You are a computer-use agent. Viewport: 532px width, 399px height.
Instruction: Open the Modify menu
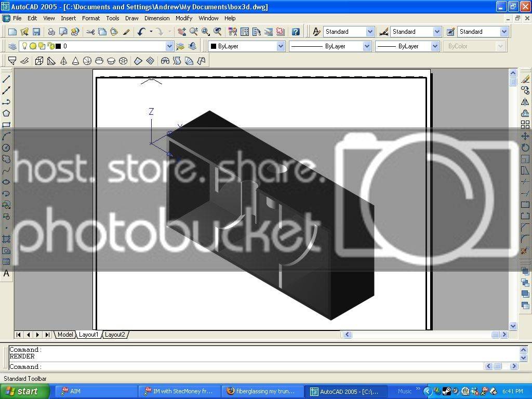tap(184, 18)
